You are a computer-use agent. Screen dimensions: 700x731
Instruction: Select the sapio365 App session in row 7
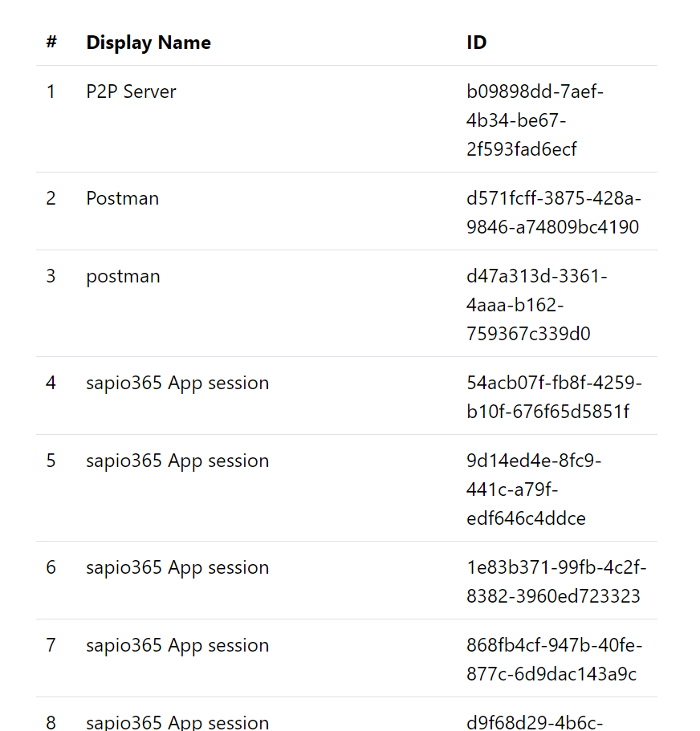click(x=177, y=645)
